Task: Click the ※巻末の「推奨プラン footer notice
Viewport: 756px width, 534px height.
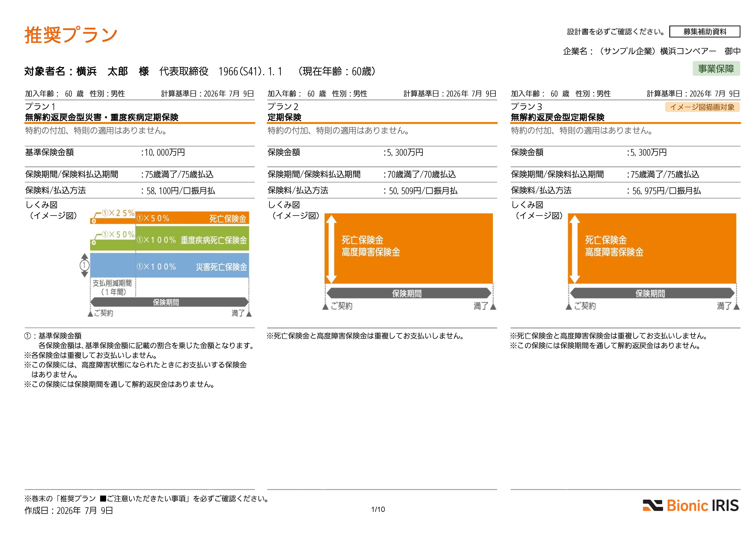Action: point(147,498)
